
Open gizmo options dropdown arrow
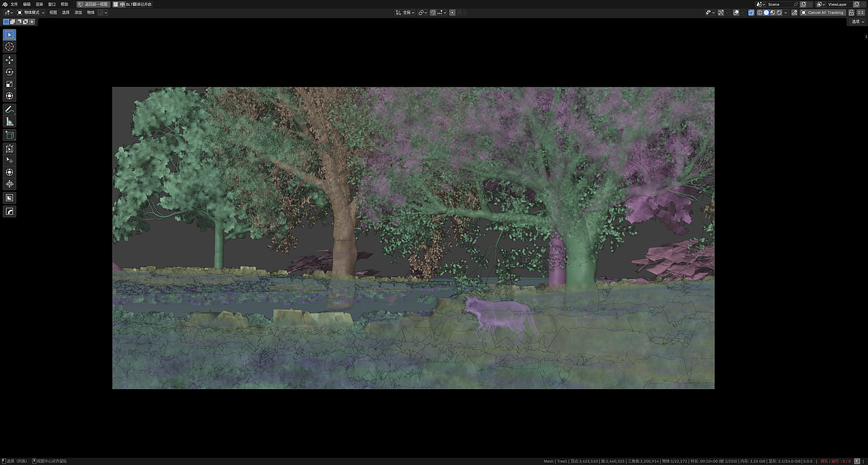pos(728,12)
